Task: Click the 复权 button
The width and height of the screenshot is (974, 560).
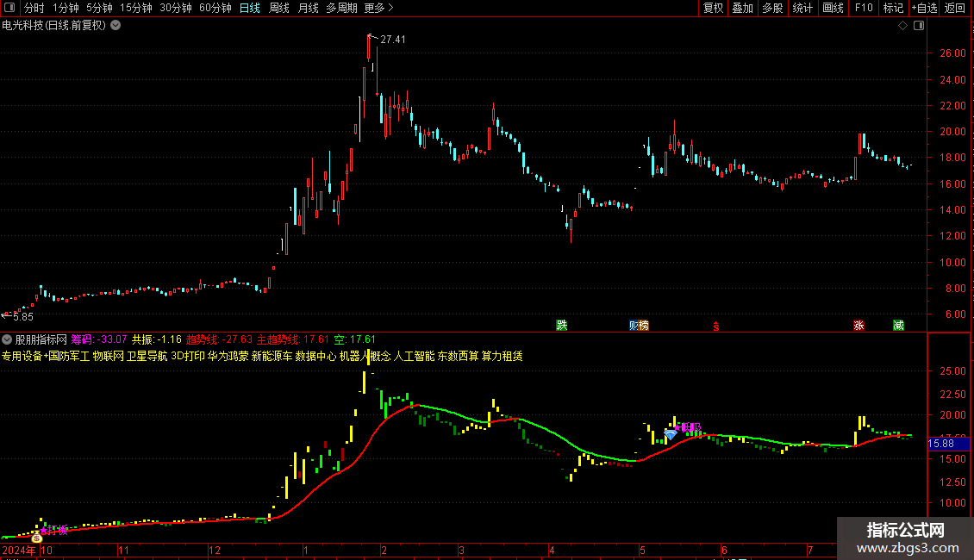Action: click(x=713, y=8)
